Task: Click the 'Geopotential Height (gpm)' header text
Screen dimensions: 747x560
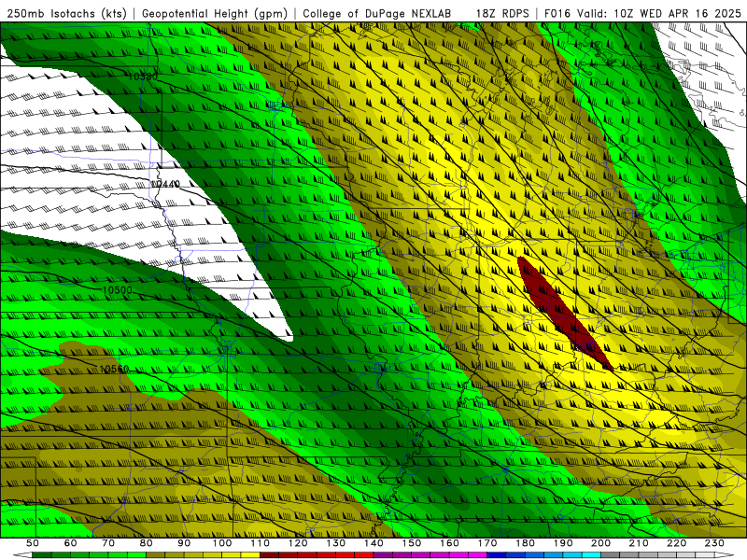Action: [x=215, y=13]
